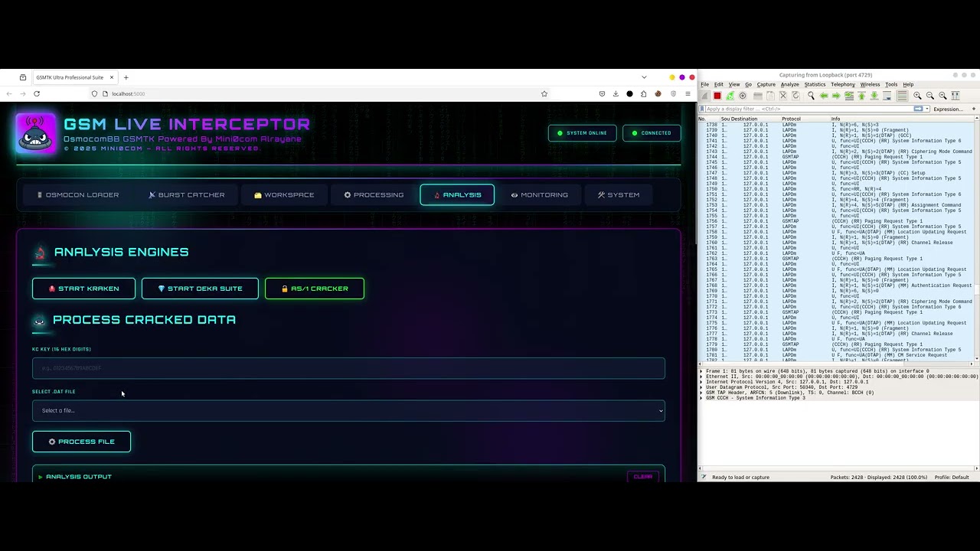
Task: Click the find packet magnifier icon
Action: (811, 96)
